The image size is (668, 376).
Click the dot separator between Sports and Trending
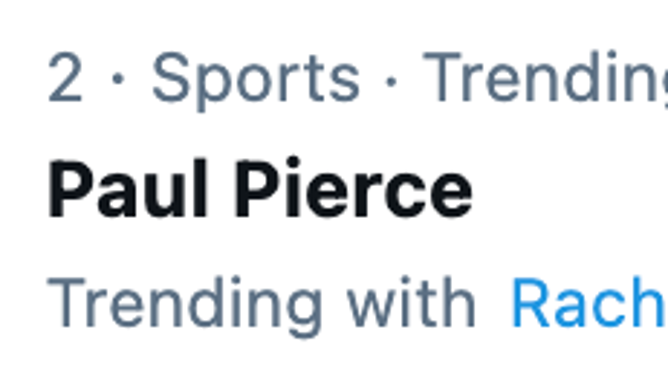coord(391,81)
